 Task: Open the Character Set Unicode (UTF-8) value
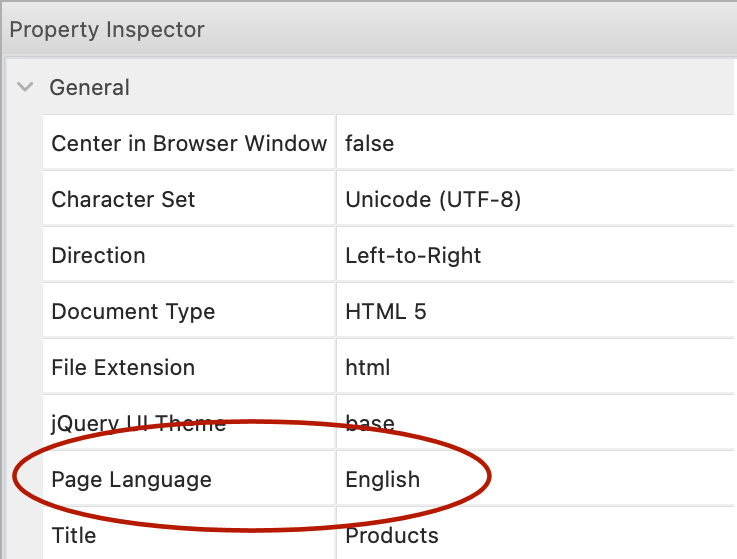pyautogui.click(x=433, y=199)
